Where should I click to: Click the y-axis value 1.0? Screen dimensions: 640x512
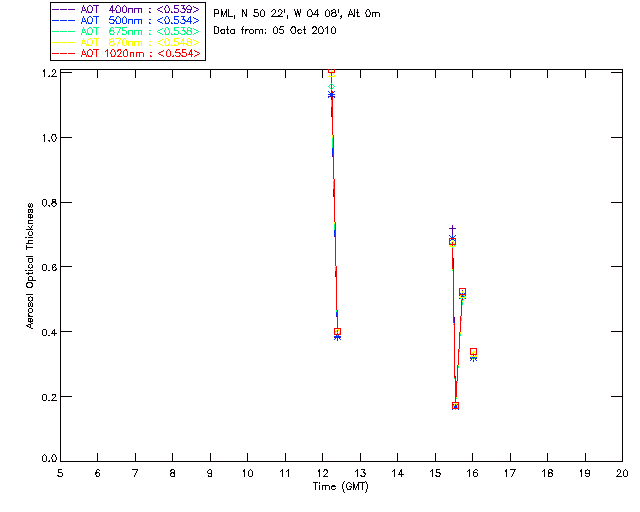49,138
